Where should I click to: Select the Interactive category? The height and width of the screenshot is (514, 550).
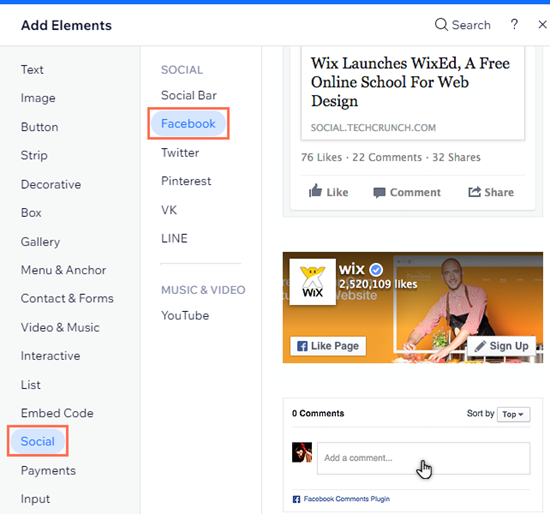click(x=50, y=356)
